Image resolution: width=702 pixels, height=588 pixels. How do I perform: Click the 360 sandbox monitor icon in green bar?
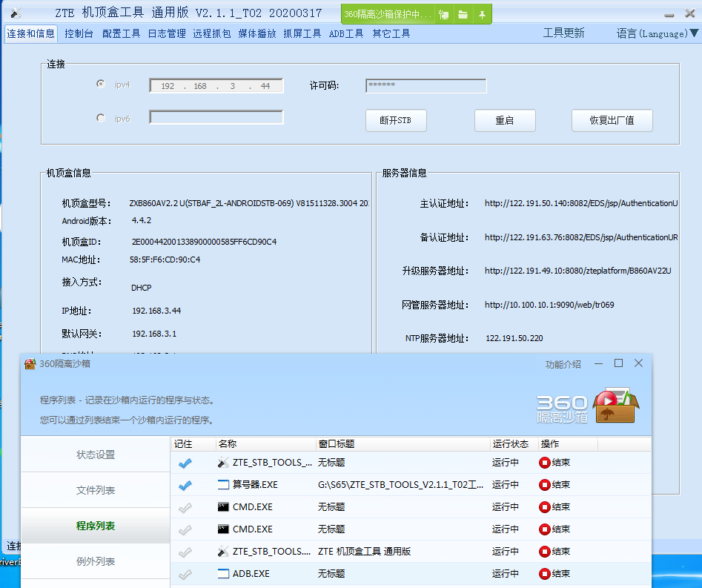444,15
